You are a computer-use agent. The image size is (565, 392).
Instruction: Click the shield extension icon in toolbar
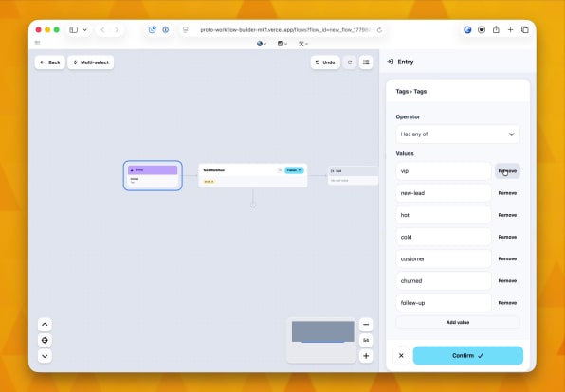tap(482, 30)
